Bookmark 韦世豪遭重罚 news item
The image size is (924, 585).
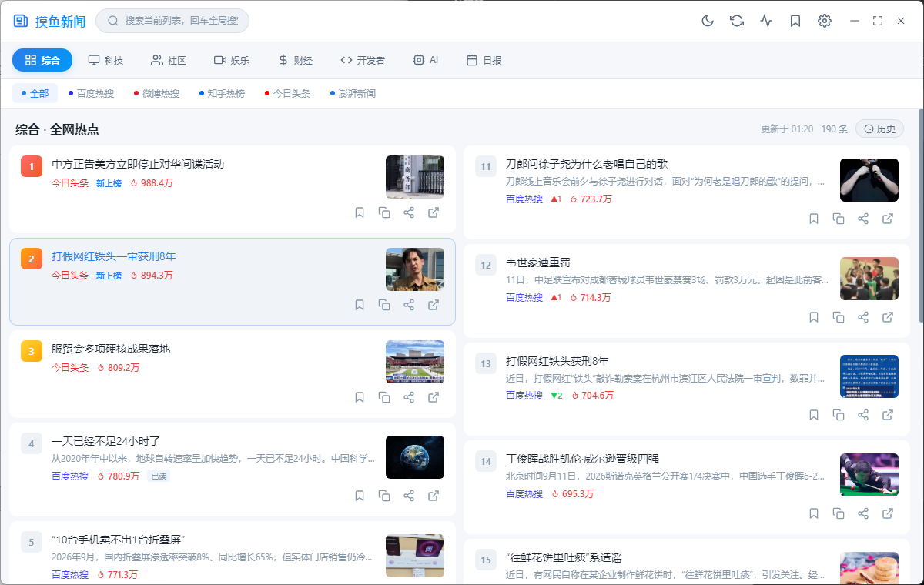[814, 317]
